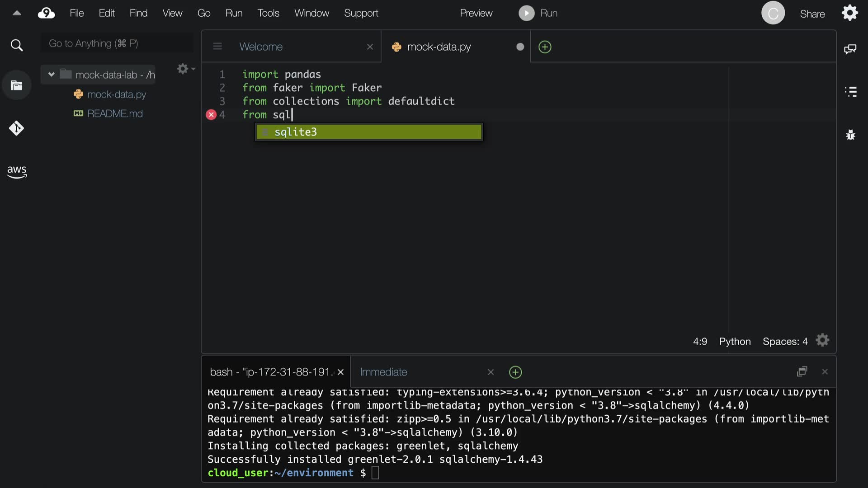Open the Source Control git panel
The height and width of the screenshot is (488, 868).
click(16, 128)
